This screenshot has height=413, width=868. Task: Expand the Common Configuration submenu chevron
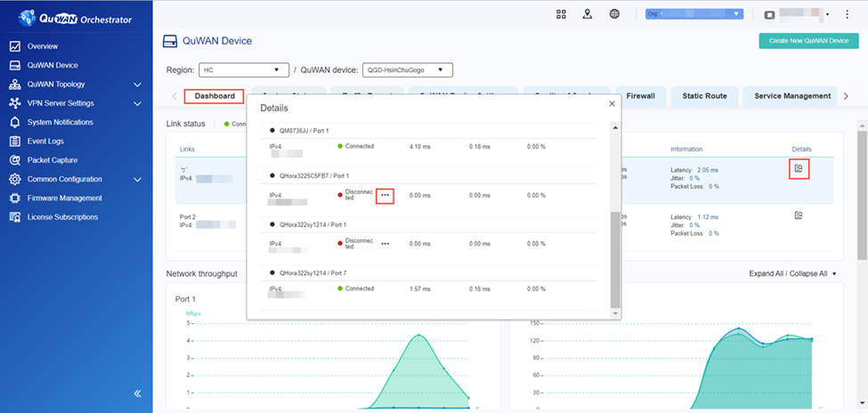(138, 180)
